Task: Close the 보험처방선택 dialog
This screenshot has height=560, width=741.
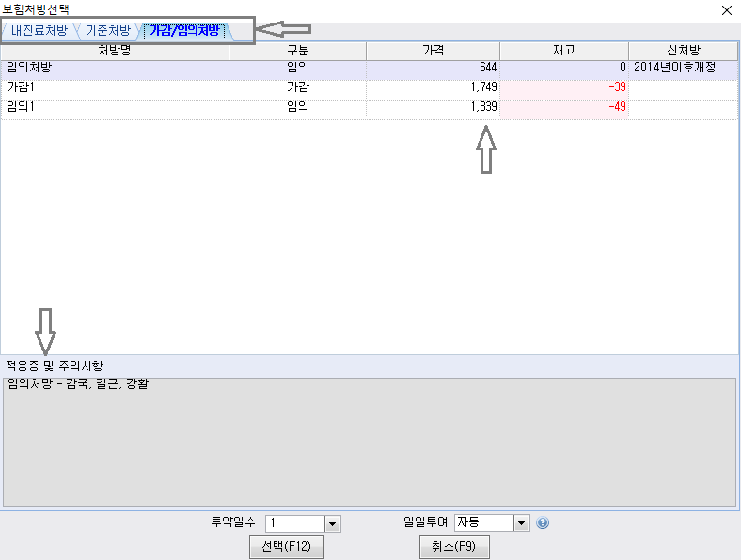Action: (x=727, y=10)
